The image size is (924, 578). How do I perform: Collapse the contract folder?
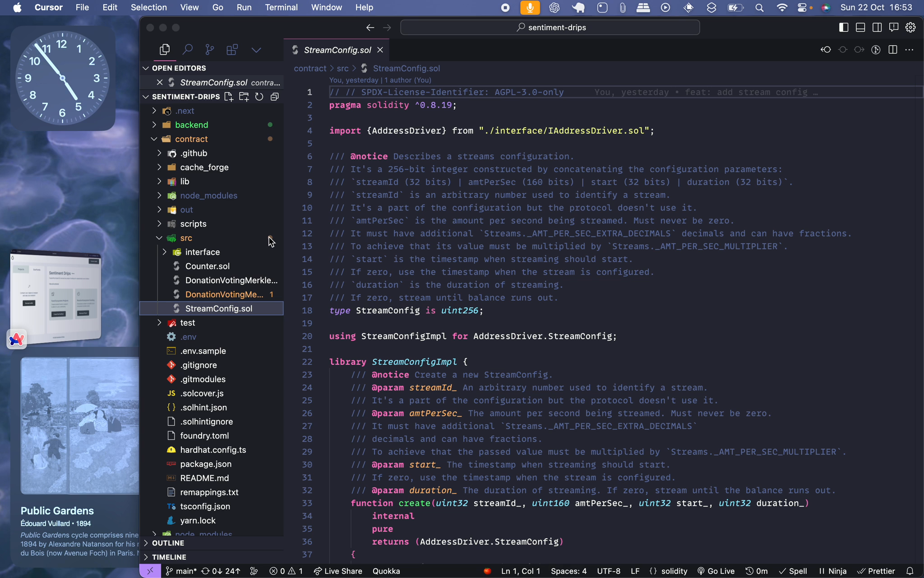click(154, 139)
